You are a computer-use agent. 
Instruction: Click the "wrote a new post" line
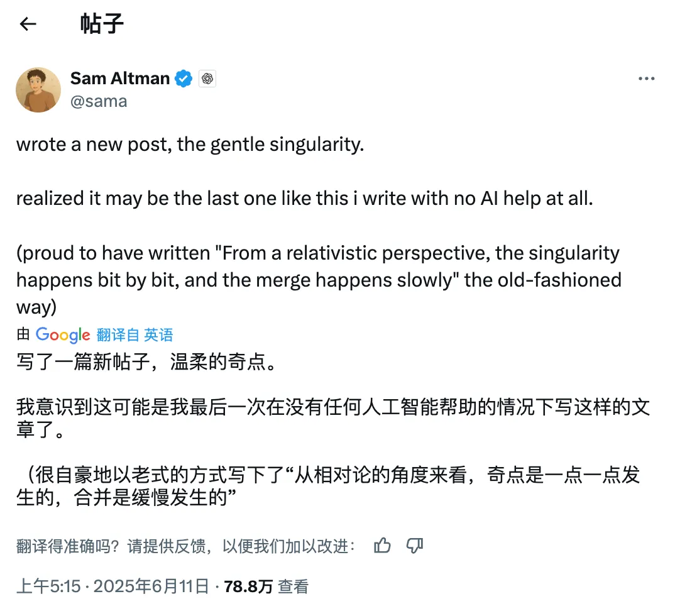point(190,145)
